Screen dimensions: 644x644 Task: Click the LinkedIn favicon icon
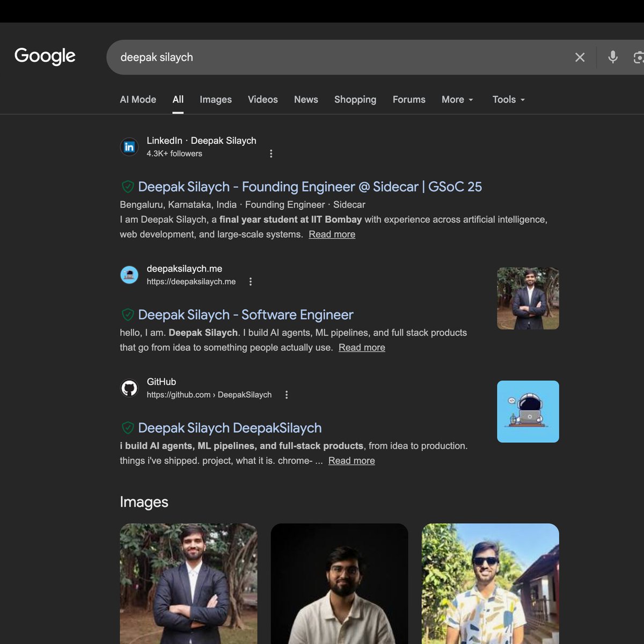(x=129, y=147)
